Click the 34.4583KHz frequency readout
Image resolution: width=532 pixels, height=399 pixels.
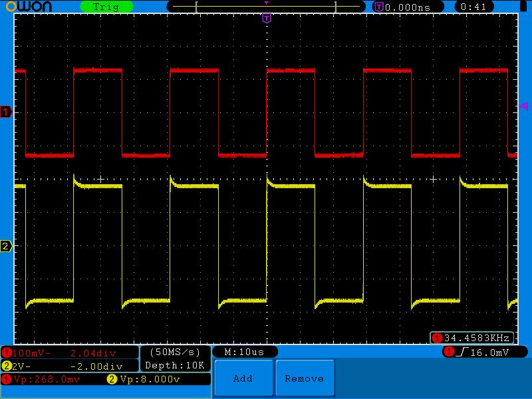(x=477, y=338)
